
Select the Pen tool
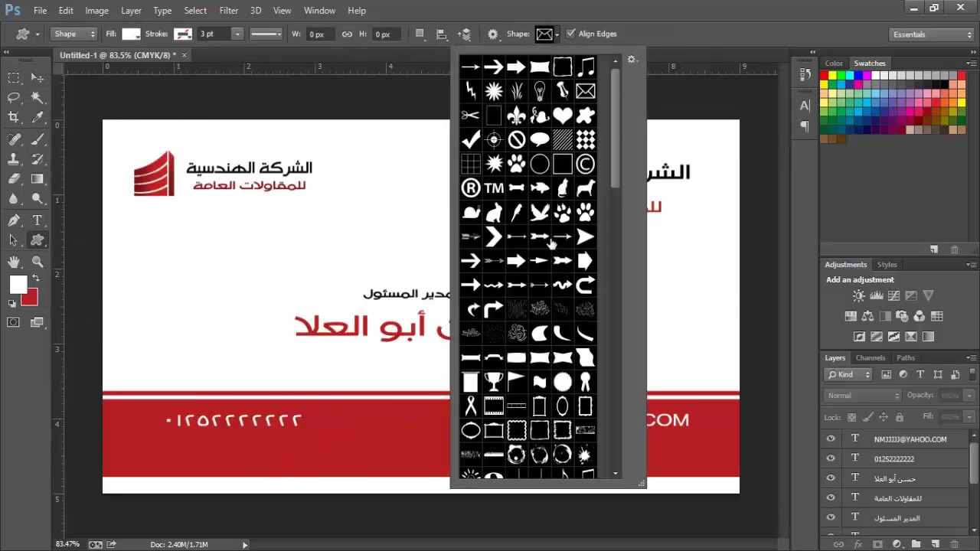coord(14,220)
